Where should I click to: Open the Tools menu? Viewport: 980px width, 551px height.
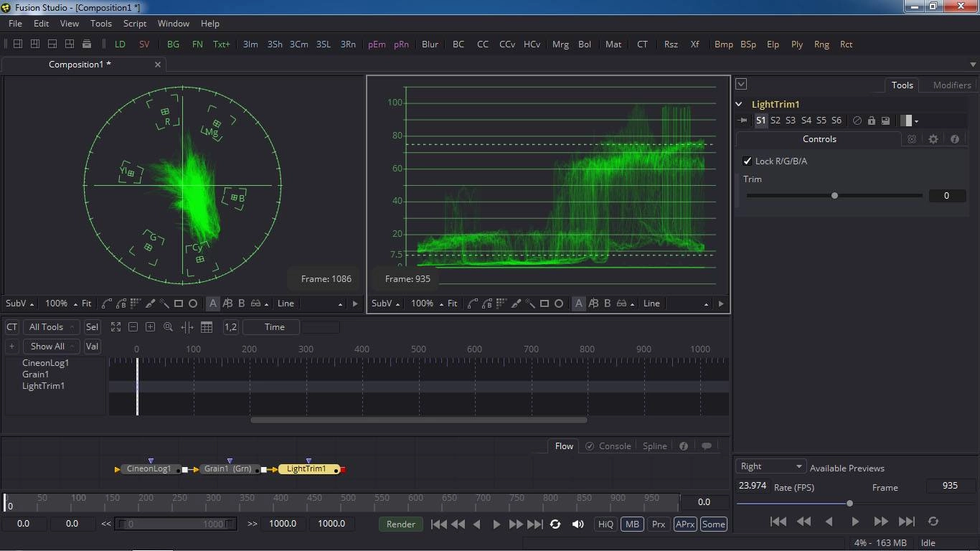tap(101, 23)
